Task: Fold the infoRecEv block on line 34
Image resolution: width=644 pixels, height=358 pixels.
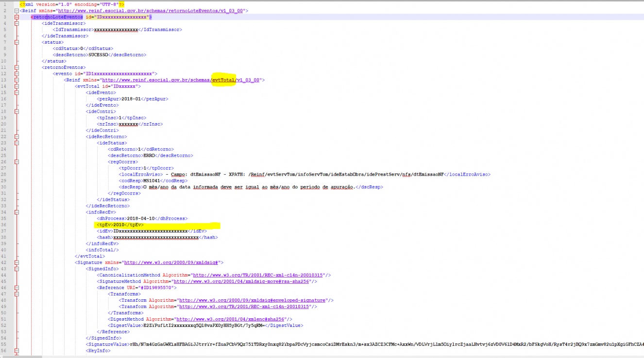Action: pyautogui.click(x=17, y=212)
